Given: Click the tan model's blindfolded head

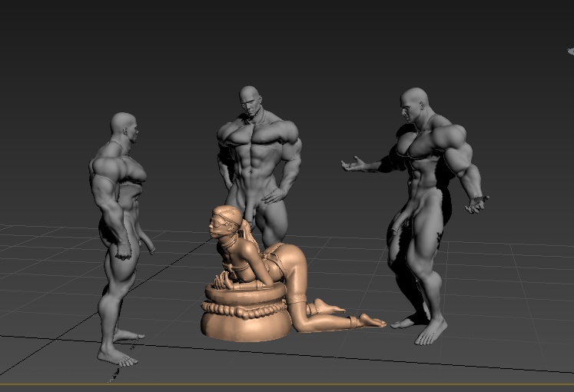Looking at the screenshot, I should pos(225,221).
